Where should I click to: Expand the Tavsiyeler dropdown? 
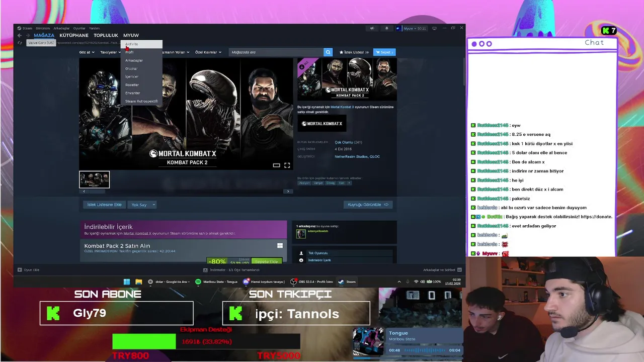(x=110, y=52)
